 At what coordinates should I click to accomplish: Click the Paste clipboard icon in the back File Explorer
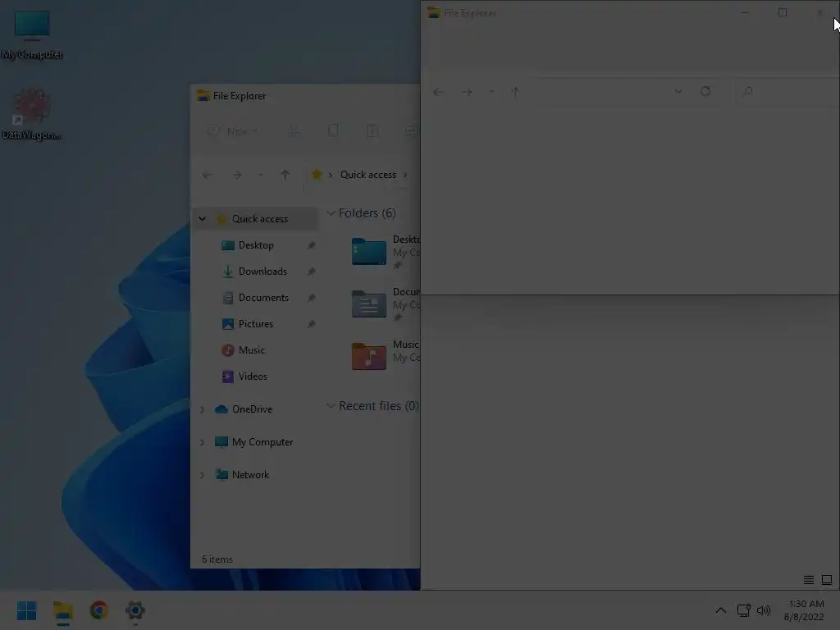click(x=372, y=130)
